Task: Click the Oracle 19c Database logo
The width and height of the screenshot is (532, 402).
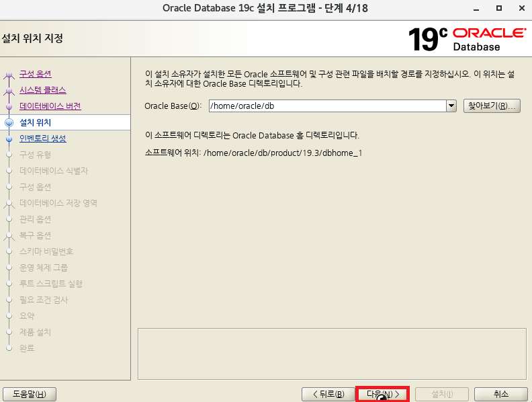Action: pyautogui.click(x=468, y=40)
